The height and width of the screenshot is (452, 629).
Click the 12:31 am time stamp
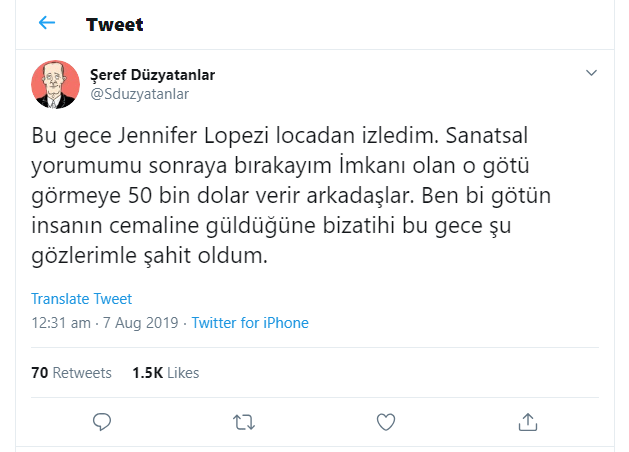point(60,323)
